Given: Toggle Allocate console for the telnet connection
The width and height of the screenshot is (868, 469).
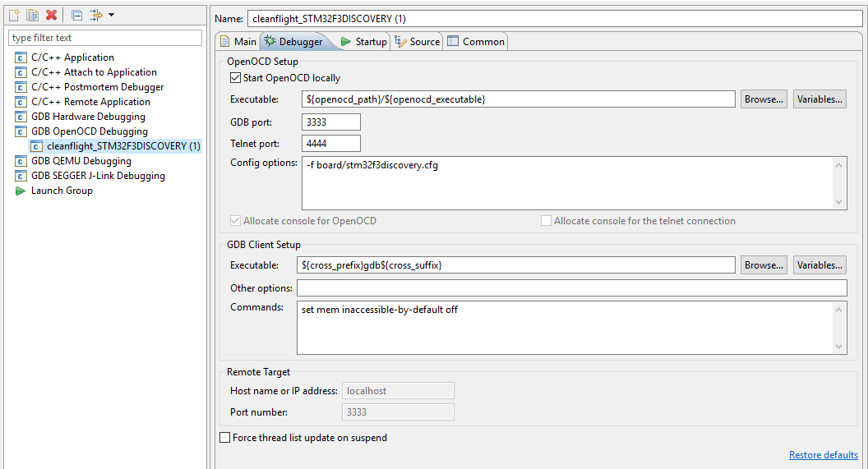Looking at the screenshot, I should point(546,221).
